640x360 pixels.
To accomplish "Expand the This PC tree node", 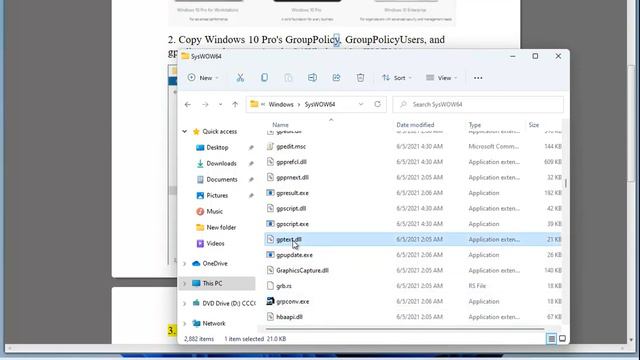I will 184,283.
